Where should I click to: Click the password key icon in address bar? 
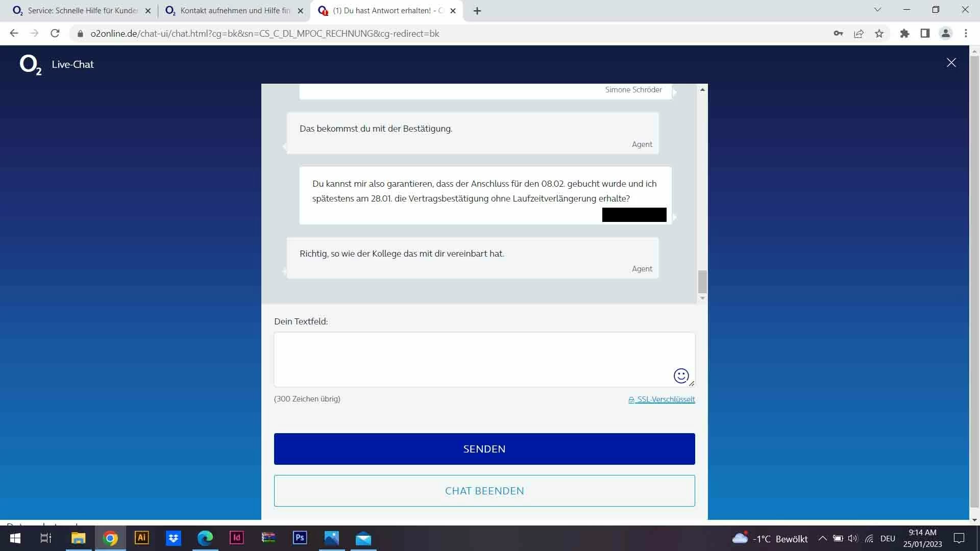(838, 34)
